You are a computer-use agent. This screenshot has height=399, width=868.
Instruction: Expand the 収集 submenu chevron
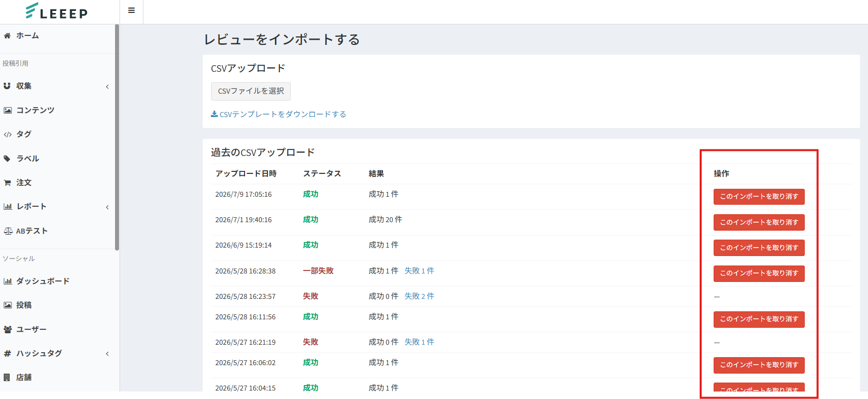(107, 87)
